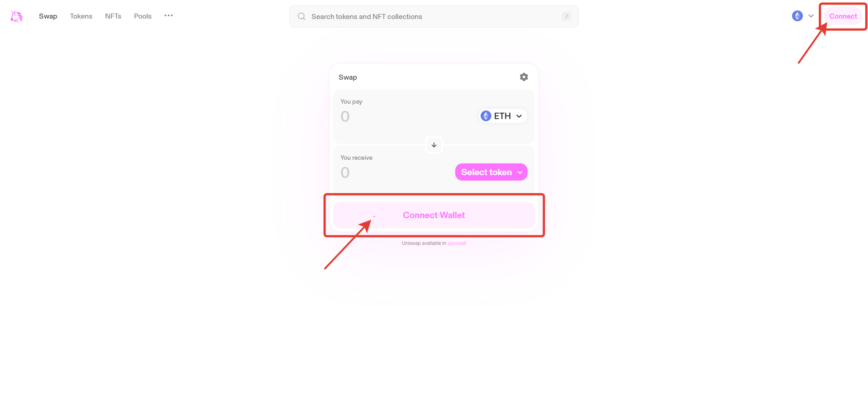
Task: Open the Tokens page
Action: click(81, 16)
